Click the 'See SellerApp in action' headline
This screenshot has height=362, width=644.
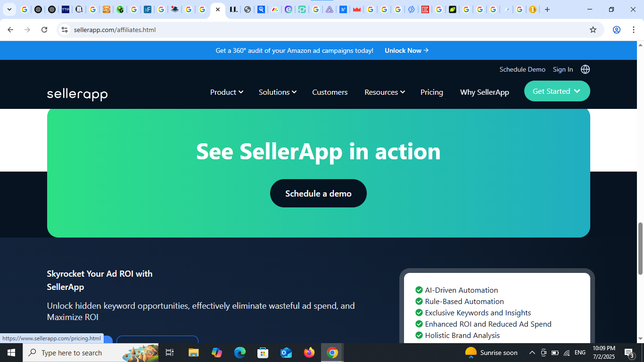pos(318,151)
